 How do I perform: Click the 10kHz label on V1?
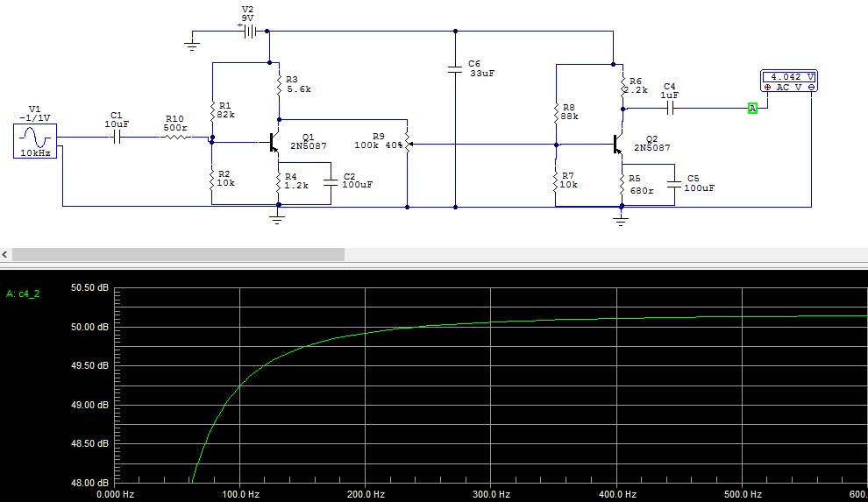35,152
